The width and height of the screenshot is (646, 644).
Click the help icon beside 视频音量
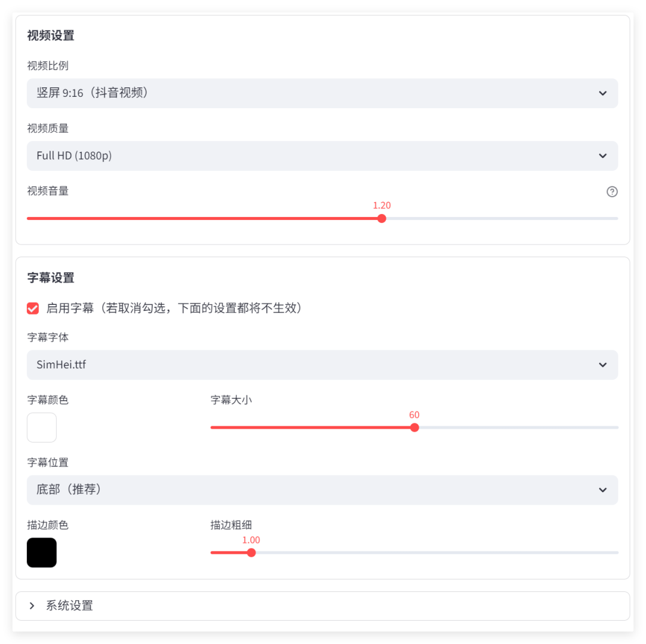click(x=612, y=191)
